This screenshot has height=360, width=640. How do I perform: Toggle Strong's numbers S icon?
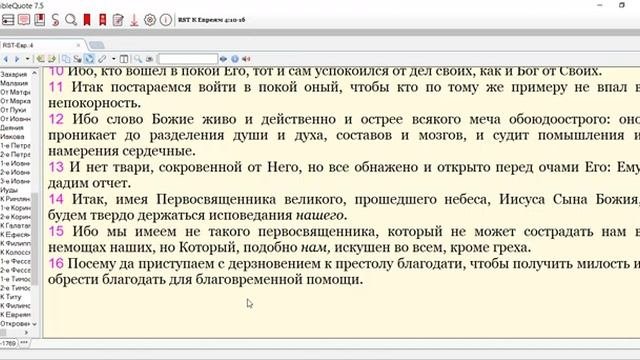(x=55, y=20)
